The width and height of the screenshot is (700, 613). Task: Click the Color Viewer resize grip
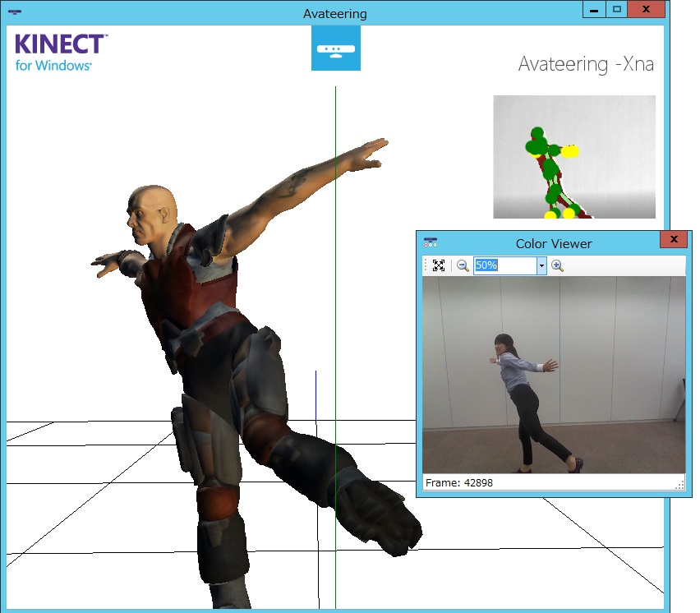(680, 486)
